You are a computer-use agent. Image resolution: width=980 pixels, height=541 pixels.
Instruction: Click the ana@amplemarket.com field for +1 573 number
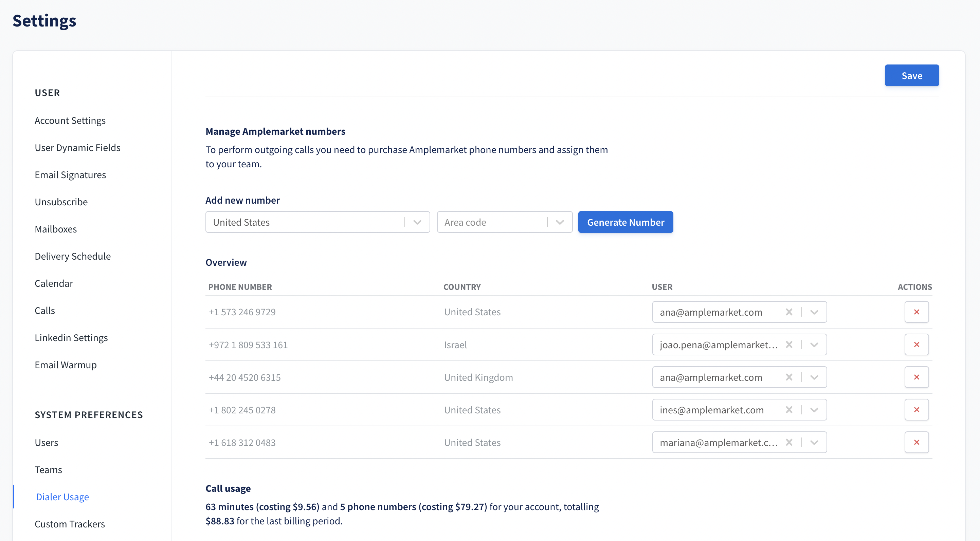tap(739, 312)
